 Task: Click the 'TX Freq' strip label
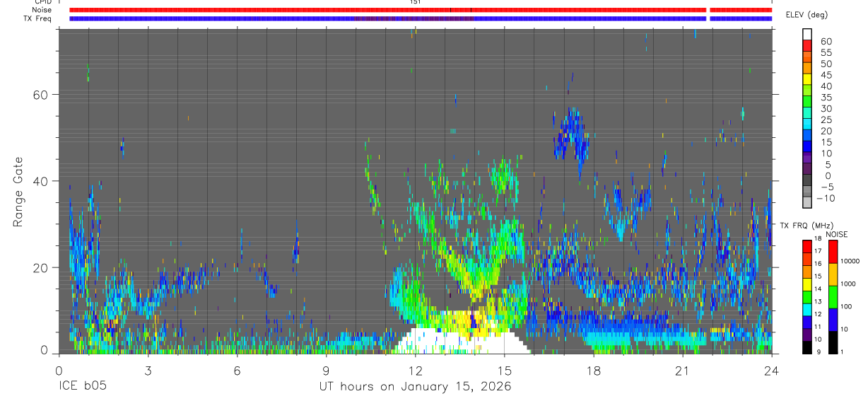37,18
